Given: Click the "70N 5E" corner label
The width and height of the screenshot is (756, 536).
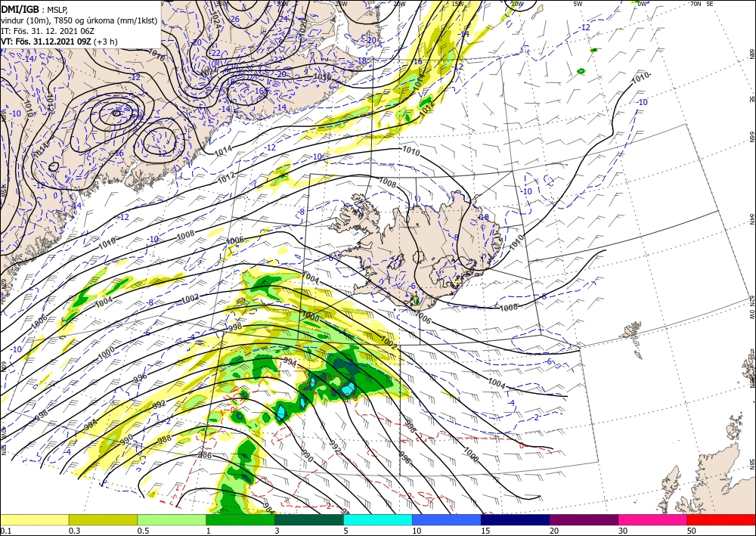Looking at the screenshot, I should (x=701, y=3).
